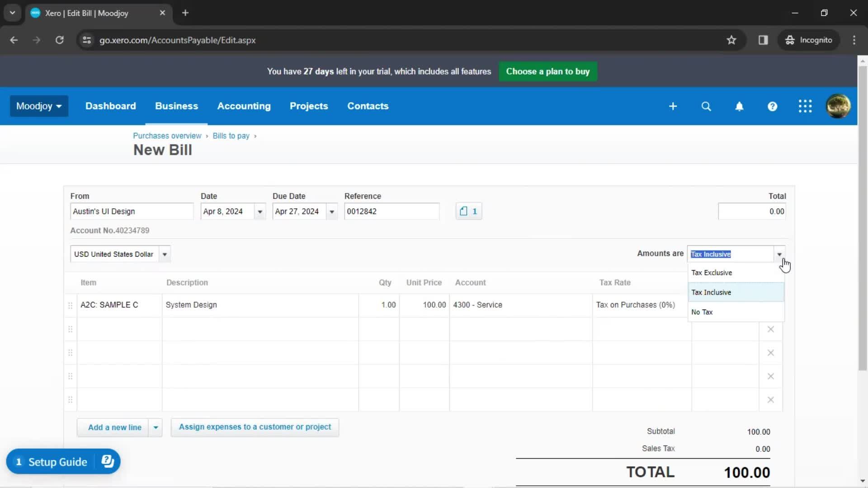Click Choose a plan to buy
868x488 pixels.
(x=548, y=71)
